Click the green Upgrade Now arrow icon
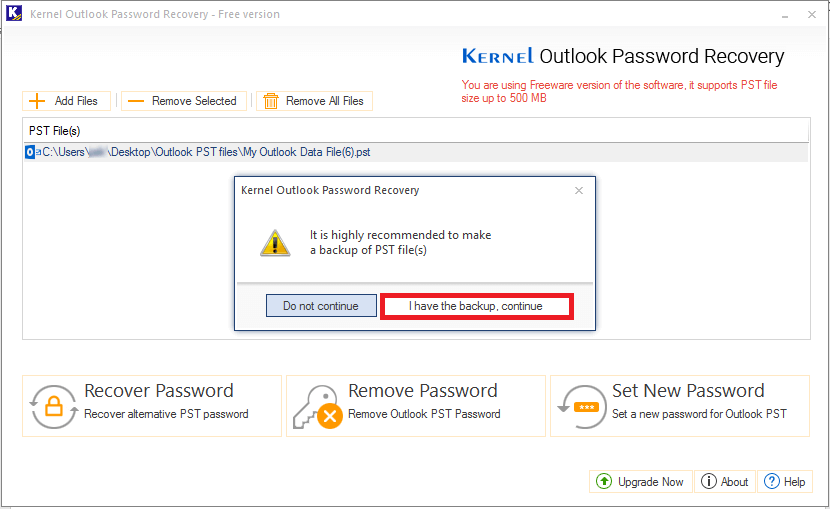This screenshot has height=509, width=830. (x=603, y=481)
